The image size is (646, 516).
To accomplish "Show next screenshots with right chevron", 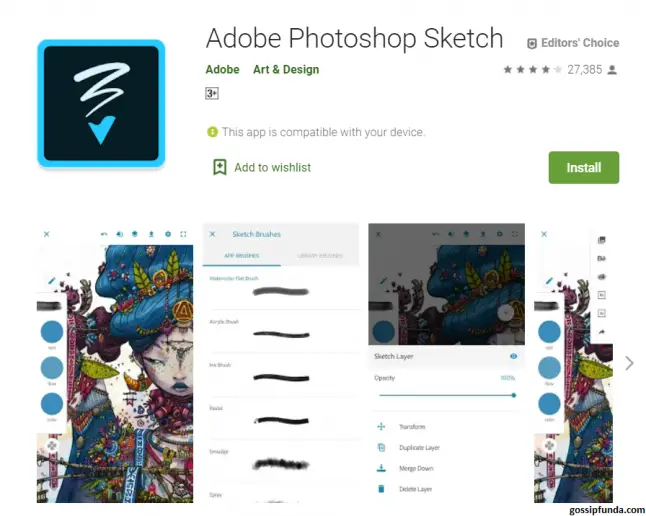I will (x=629, y=363).
